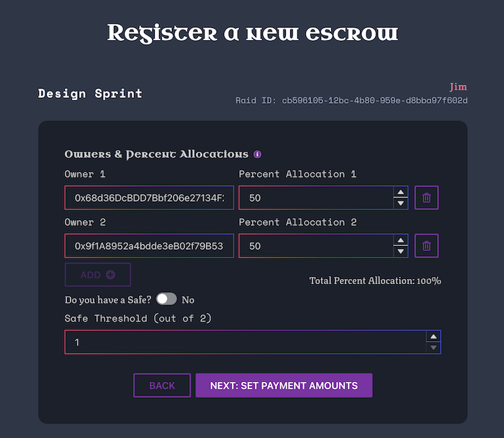Focus the Percent Allocation 1 field
This screenshot has height=438, width=504.
coord(315,198)
